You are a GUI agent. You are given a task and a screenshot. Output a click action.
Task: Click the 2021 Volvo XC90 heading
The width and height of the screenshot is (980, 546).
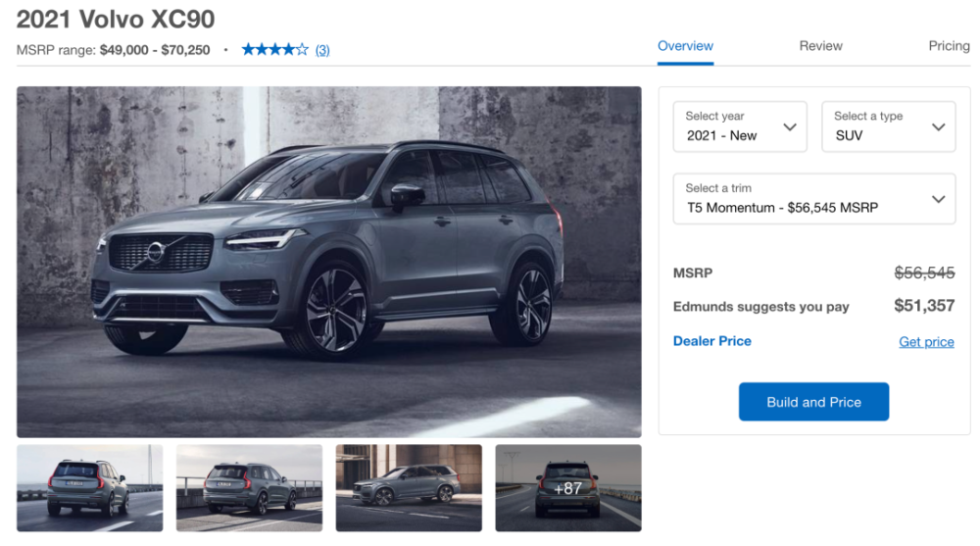click(x=116, y=20)
